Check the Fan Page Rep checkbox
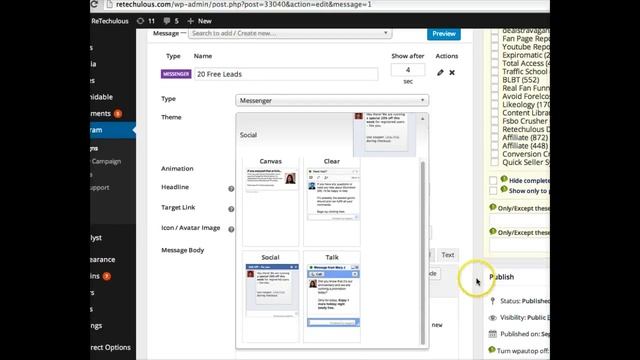640x360 pixels. (495, 39)
